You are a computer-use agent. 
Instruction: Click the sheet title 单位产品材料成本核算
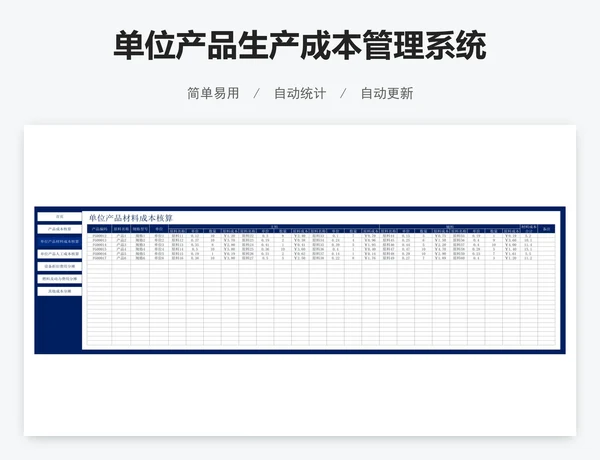tap(131, 218)
